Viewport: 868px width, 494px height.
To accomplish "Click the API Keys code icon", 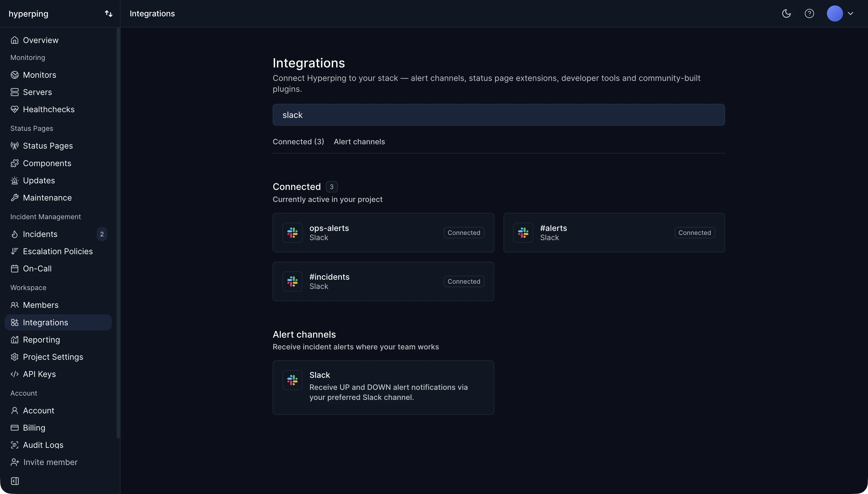I will coord(14,374).
